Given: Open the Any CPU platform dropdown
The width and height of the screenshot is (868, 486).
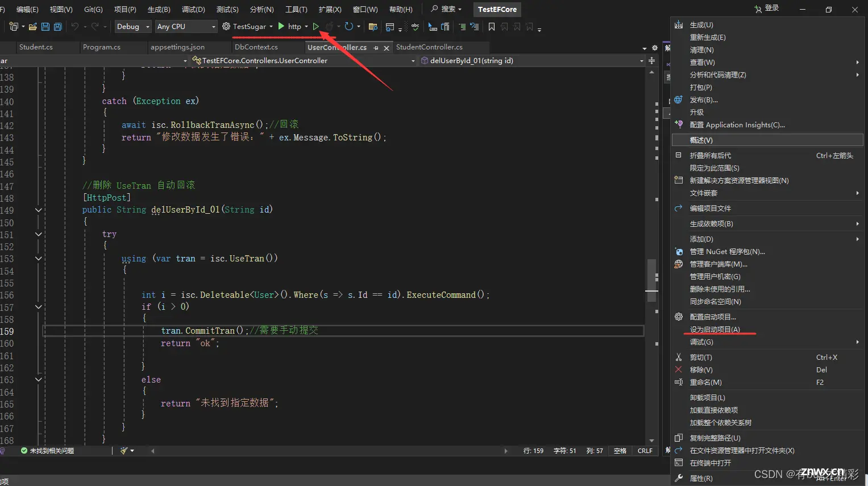Looking at the screenshot, I should tap(186, 27).
